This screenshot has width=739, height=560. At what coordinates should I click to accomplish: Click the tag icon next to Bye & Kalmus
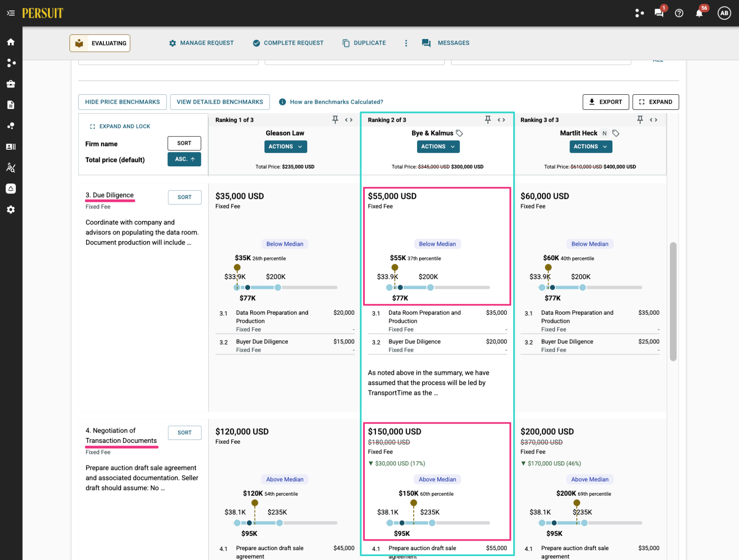pos(460,133)
